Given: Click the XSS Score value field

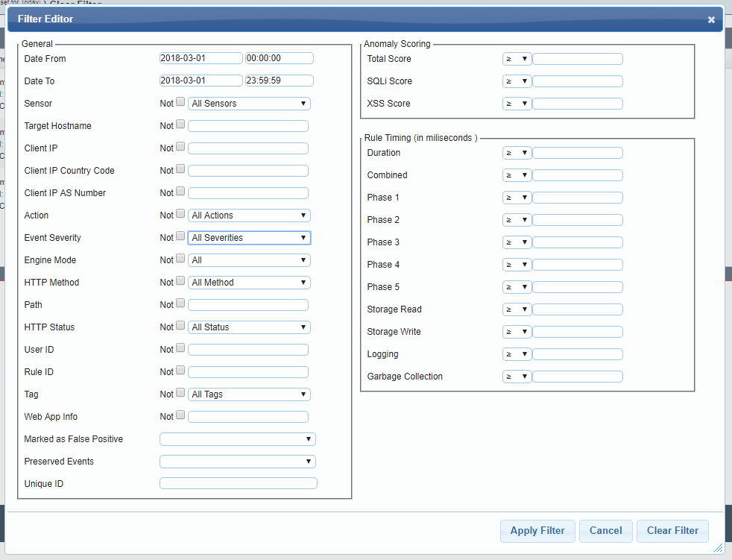Looking at the screenshot, I should pos(578,104).
